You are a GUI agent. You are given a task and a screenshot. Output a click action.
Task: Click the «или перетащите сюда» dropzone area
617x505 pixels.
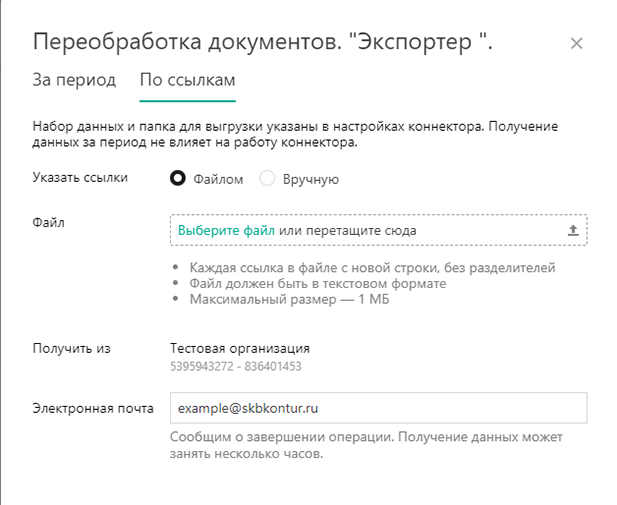coord(348,230)
